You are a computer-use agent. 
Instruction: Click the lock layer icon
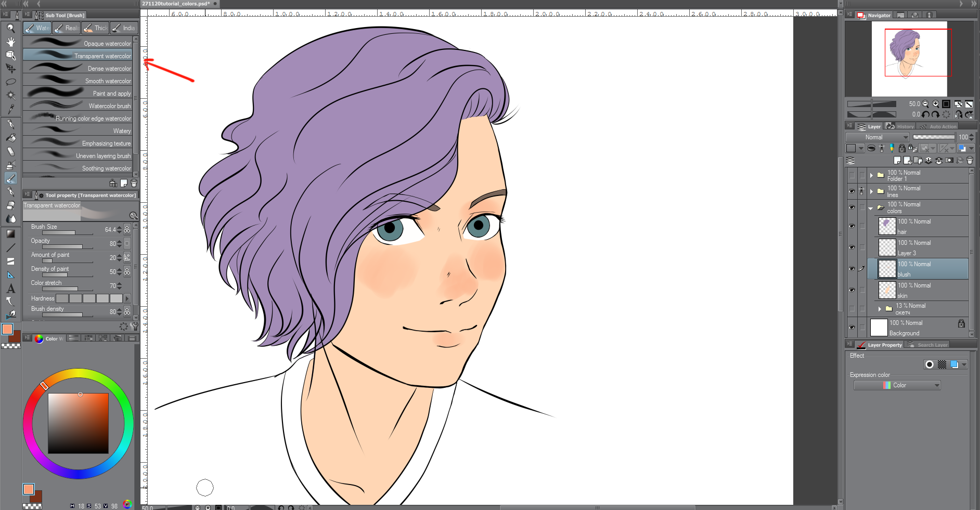coord(902,148)
